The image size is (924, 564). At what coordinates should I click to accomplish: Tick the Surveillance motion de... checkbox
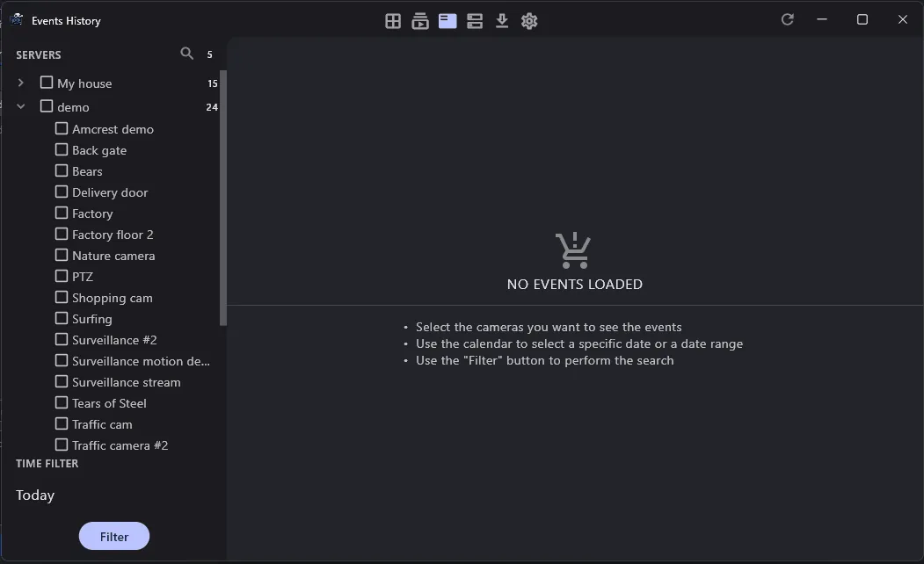(62, 360)
